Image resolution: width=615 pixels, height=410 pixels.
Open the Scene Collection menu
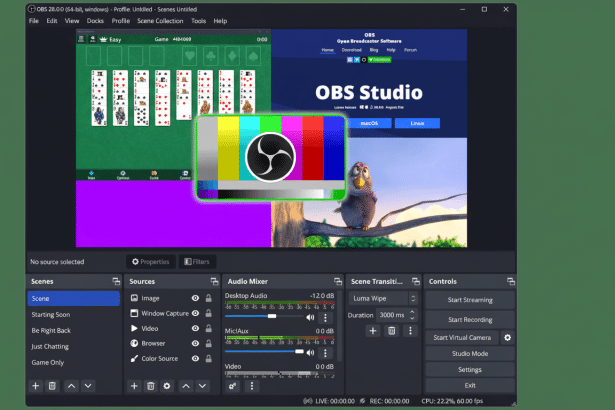(x=160, y=21)
